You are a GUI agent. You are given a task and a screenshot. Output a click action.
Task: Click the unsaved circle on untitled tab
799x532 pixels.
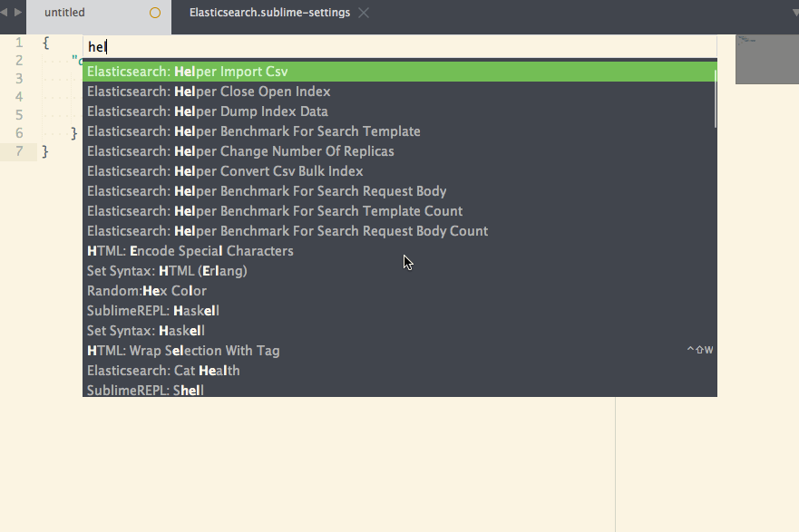[x=155, y=13]
